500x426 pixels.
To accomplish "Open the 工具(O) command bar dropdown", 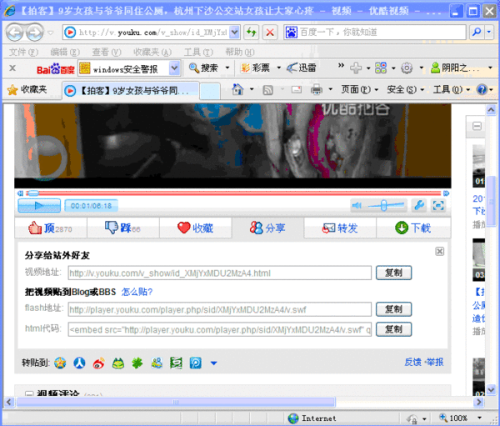I will click(x=451, y=90).
